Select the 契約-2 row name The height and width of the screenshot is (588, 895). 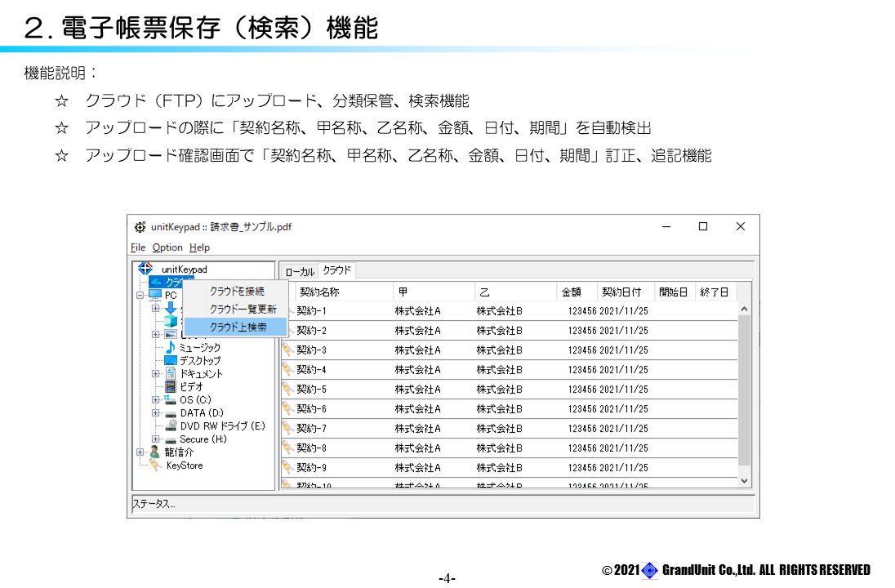(312, 331)
